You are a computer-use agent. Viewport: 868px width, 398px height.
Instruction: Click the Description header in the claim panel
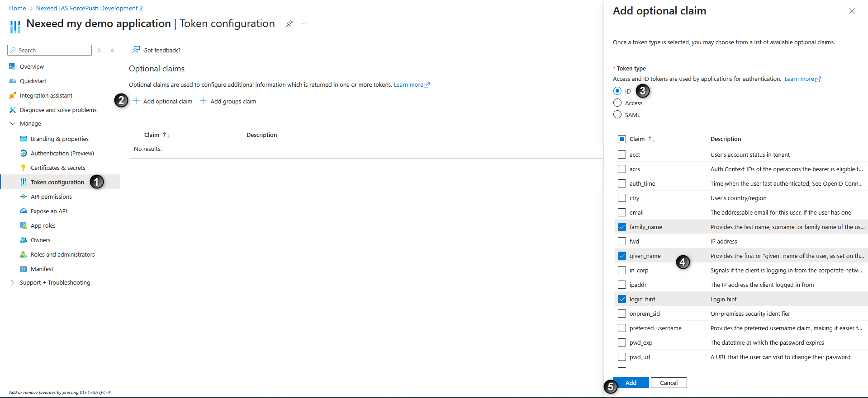coord(726,139)
